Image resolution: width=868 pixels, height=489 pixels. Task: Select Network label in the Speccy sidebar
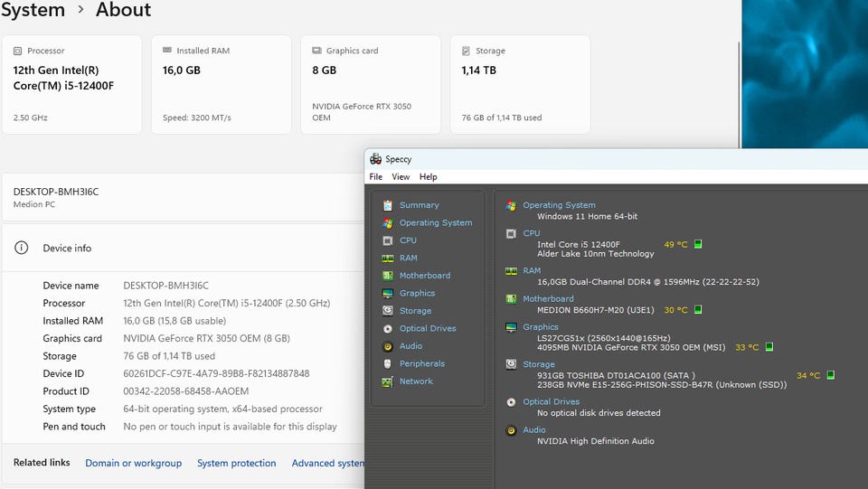[416, 381]
